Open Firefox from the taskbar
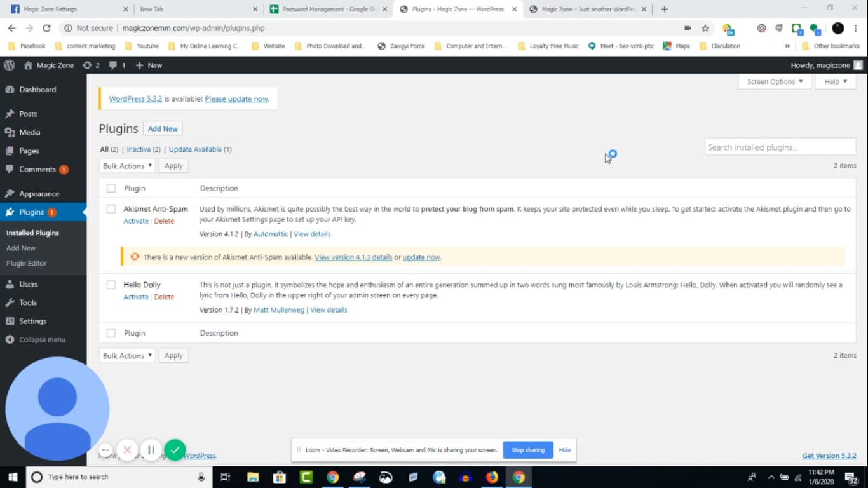This screenshot has height=488, width=868. 492,477
